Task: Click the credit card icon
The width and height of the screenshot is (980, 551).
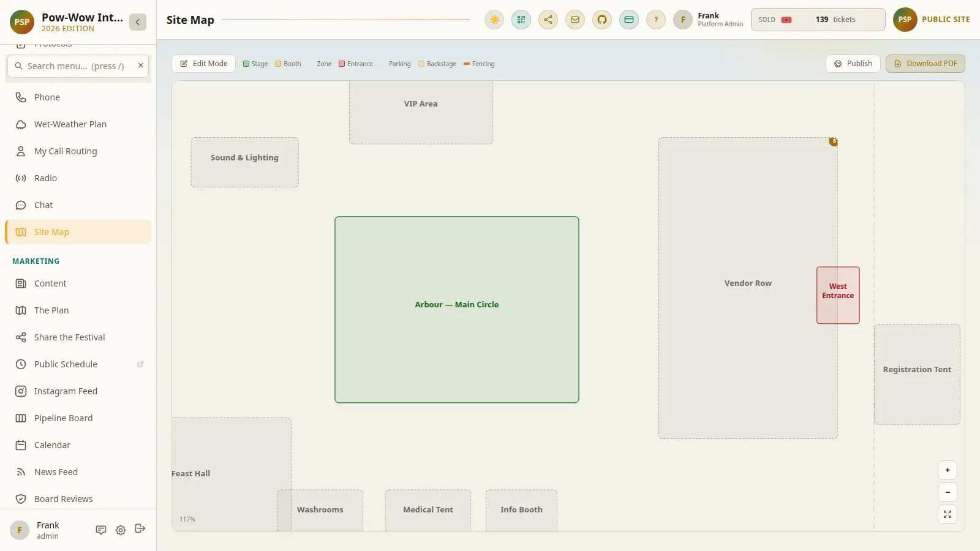Action: point(629,20)
